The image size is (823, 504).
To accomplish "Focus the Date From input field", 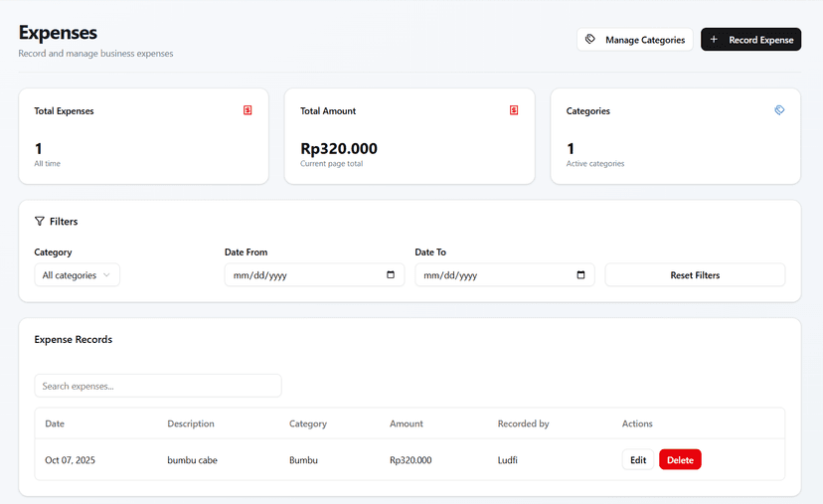I will [314, 275].
